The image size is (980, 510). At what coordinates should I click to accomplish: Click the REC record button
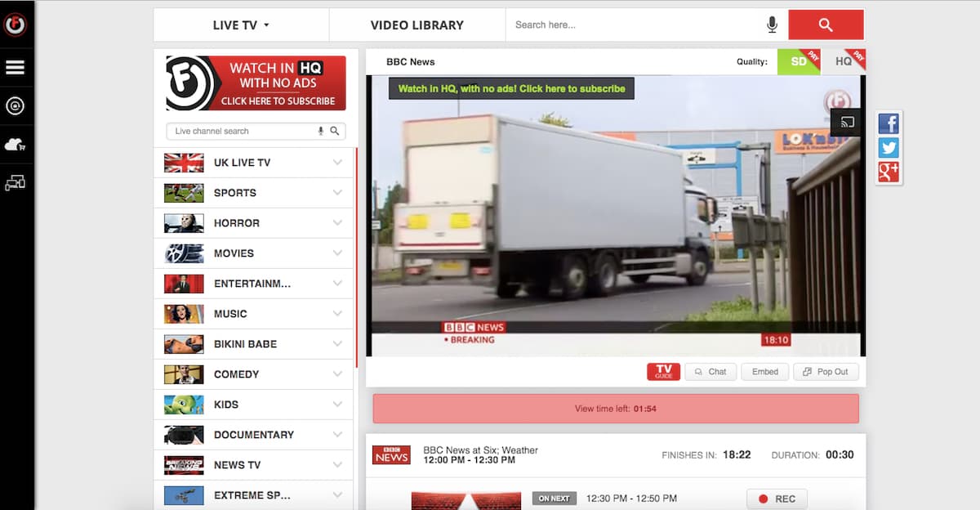pyautogui.click(x=777, y=499)
